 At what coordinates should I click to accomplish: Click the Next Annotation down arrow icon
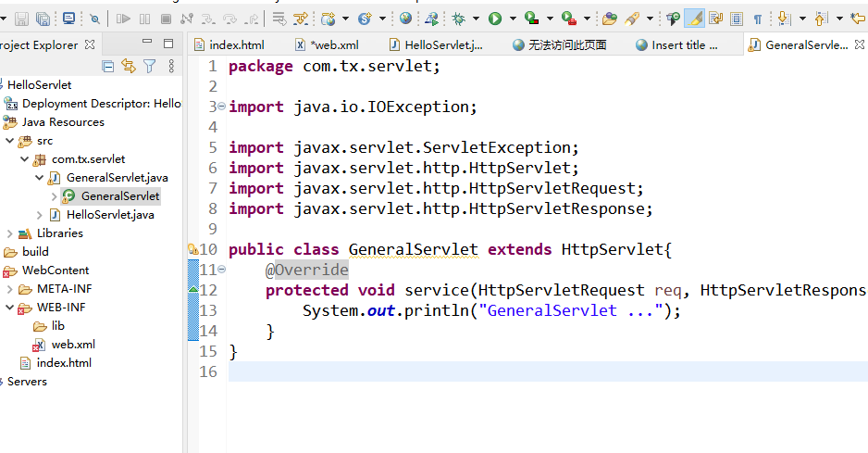(784, 19)
